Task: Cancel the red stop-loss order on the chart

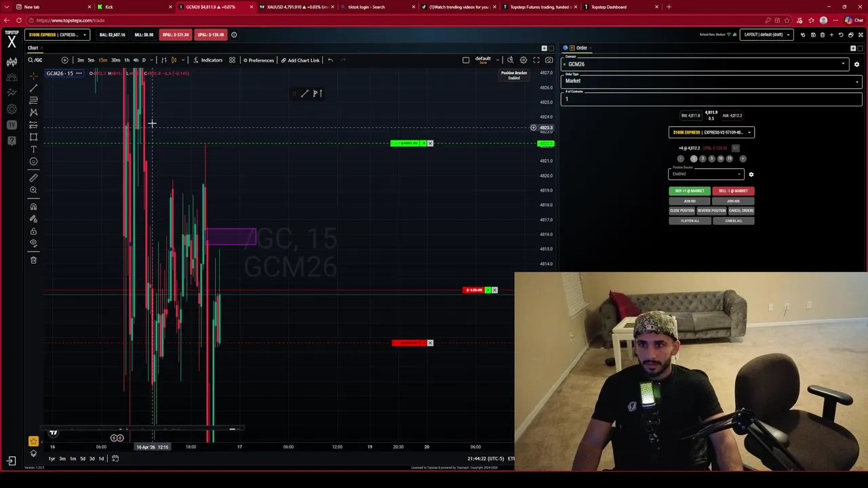Action: pos(430,343)
